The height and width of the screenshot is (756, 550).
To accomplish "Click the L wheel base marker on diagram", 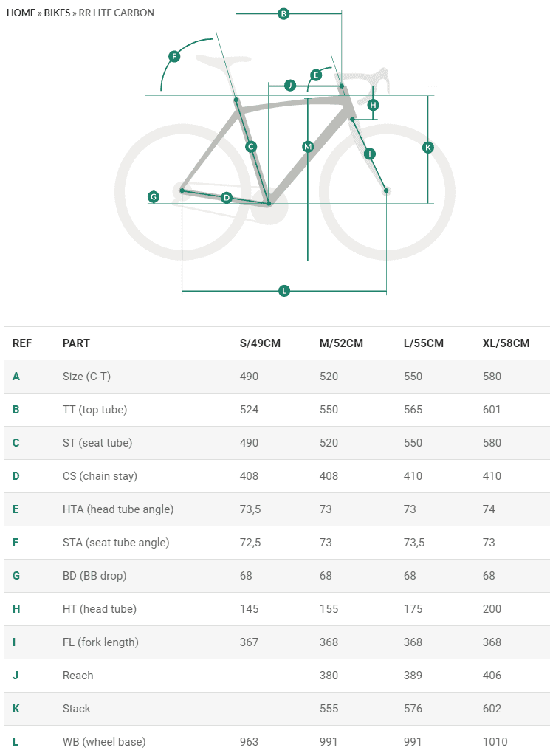I will click(284, 291).
